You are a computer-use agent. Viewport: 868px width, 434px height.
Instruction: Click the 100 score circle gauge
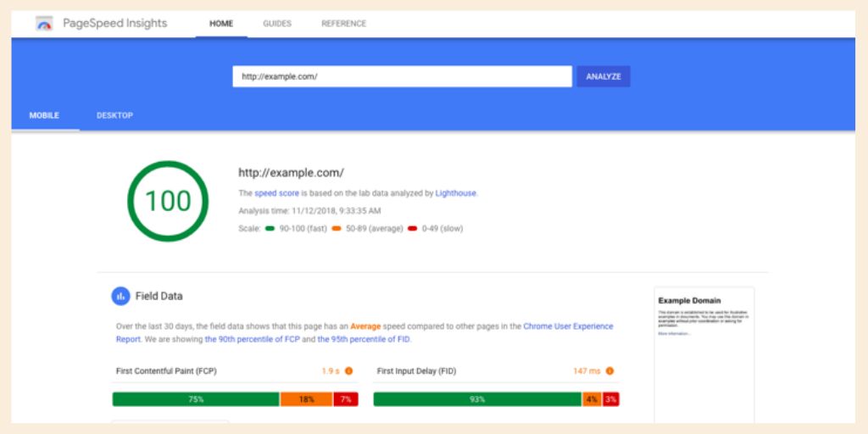point(168,201)
